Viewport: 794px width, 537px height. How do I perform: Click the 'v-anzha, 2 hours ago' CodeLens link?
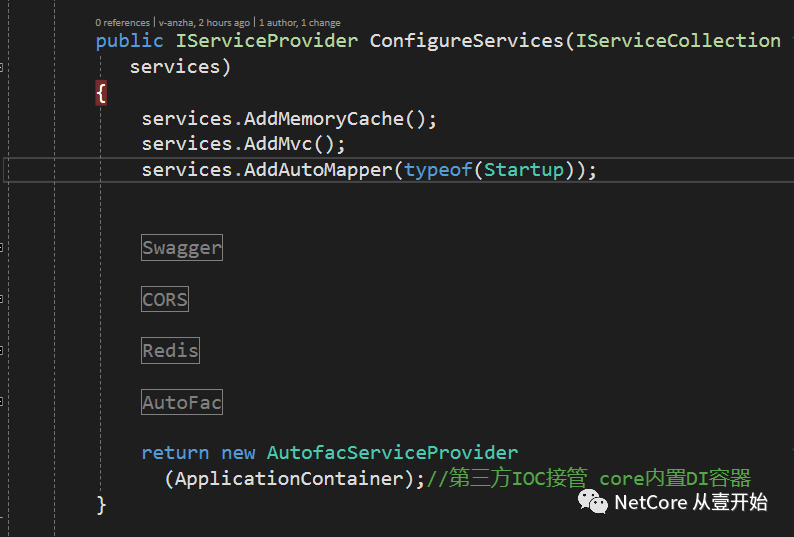click(206, 22)
